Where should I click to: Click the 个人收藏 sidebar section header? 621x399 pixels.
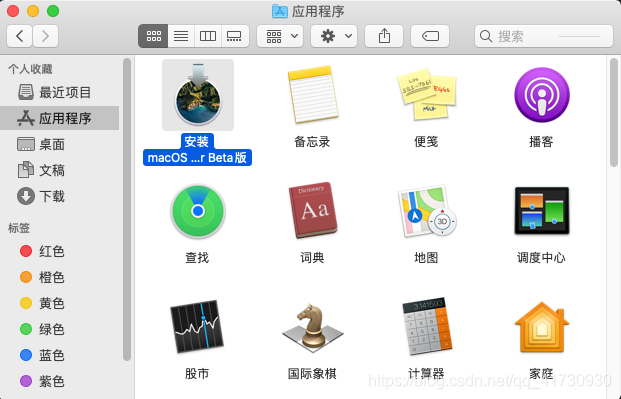(x=30, y=69)
